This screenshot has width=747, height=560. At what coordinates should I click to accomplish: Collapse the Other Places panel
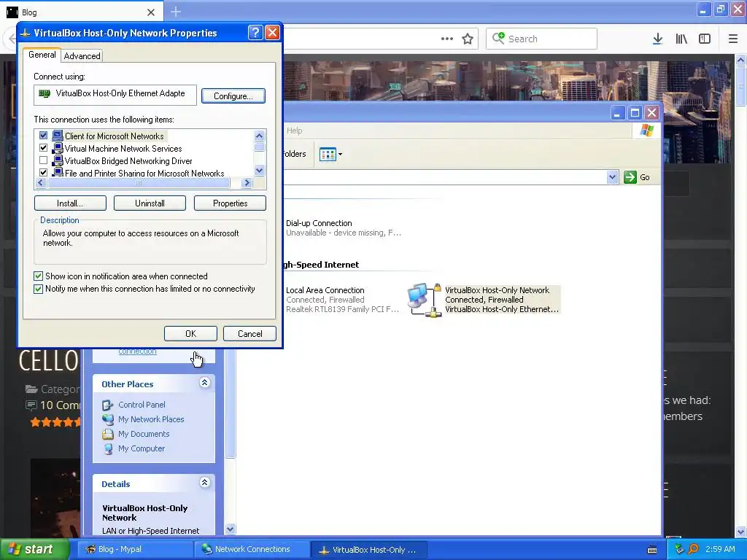click(204, 382)
